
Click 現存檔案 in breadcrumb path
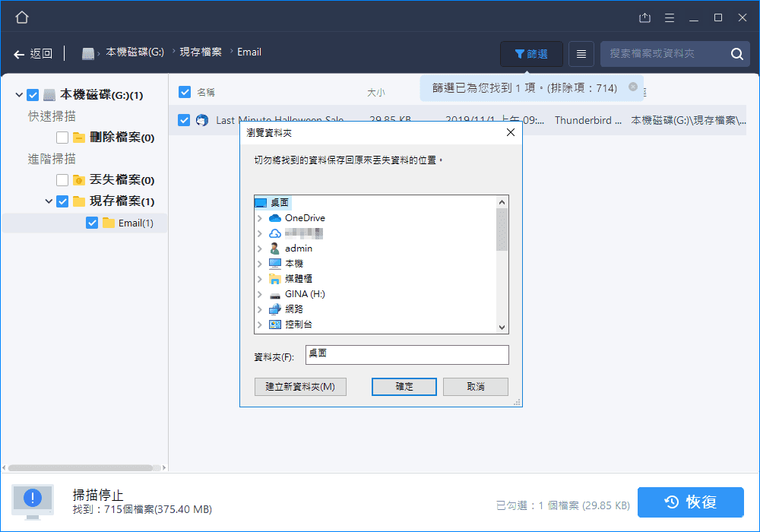(201, 52)
